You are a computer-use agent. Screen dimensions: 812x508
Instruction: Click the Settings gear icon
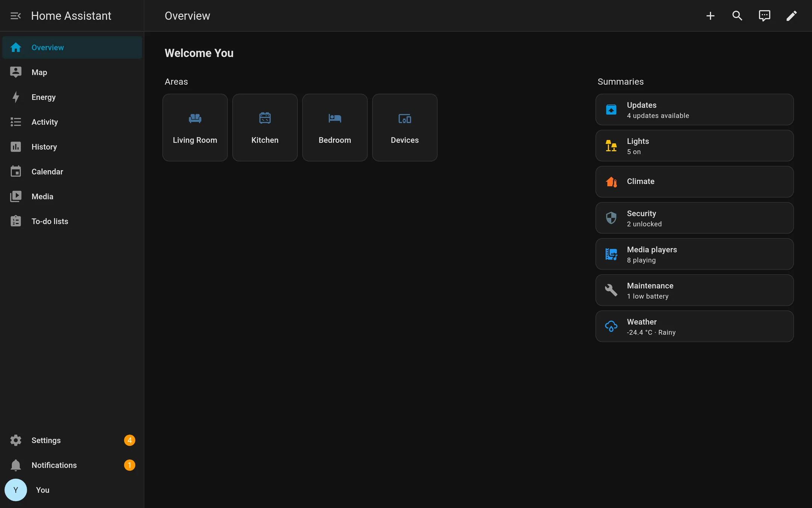click(15, 440)
